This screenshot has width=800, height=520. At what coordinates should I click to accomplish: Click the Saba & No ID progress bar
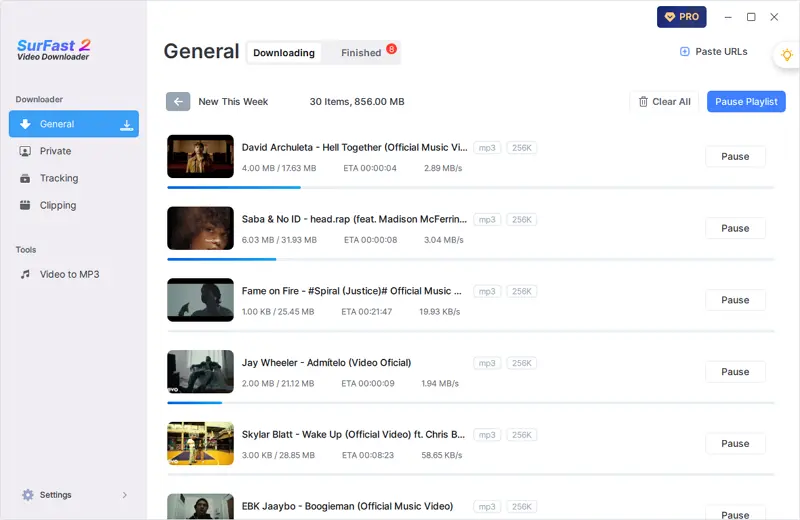click(x=470, y=259)
